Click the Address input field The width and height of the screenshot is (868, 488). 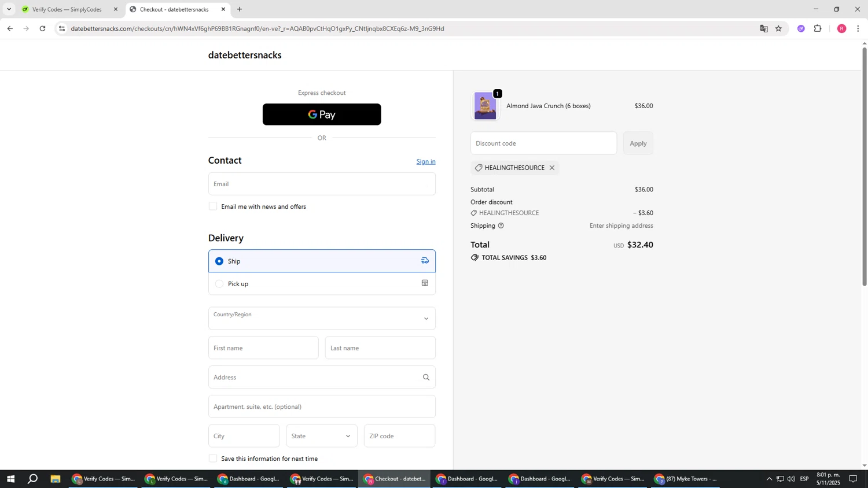click(322, 378)
